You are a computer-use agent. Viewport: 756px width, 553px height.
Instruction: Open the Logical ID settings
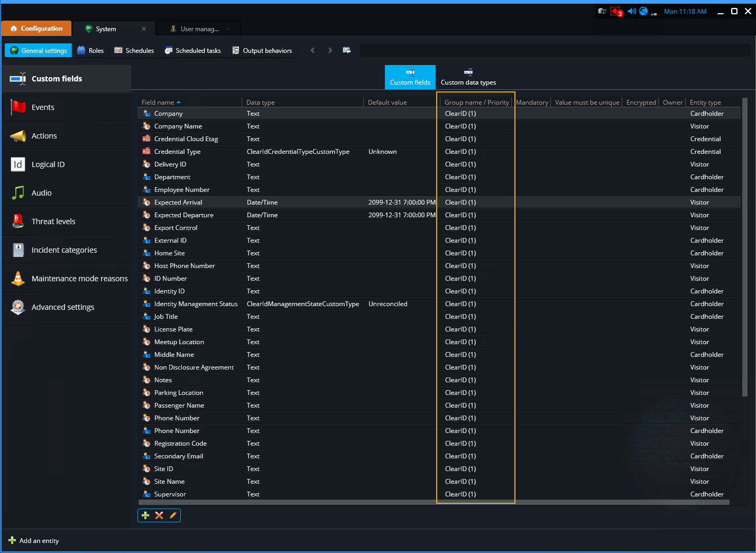tap(48, 164)
